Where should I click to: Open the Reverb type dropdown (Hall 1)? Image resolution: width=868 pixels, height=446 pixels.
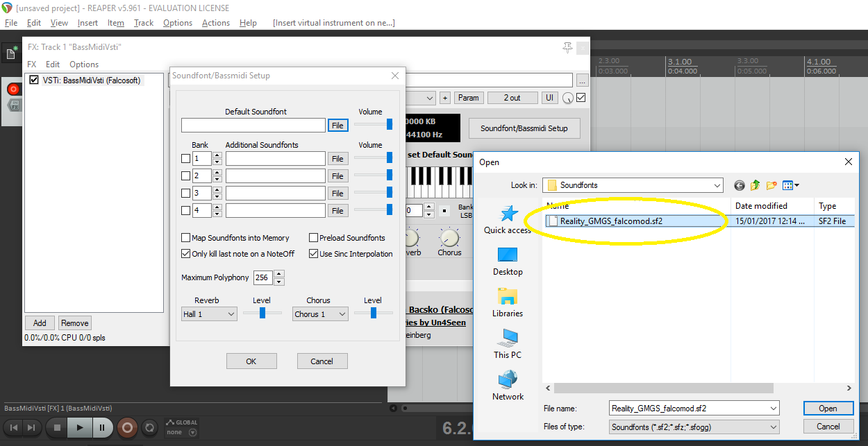click(x=209, y=314)
